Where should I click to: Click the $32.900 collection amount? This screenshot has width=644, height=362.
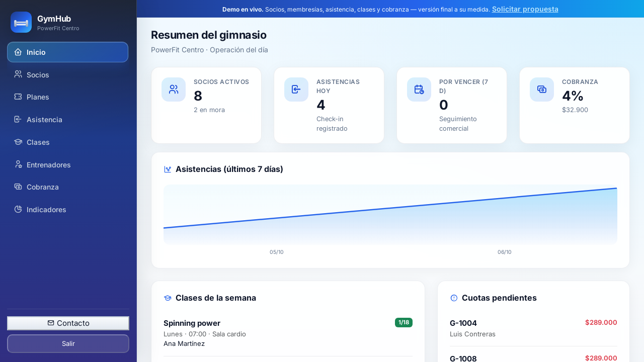click(x=575, y=110)
